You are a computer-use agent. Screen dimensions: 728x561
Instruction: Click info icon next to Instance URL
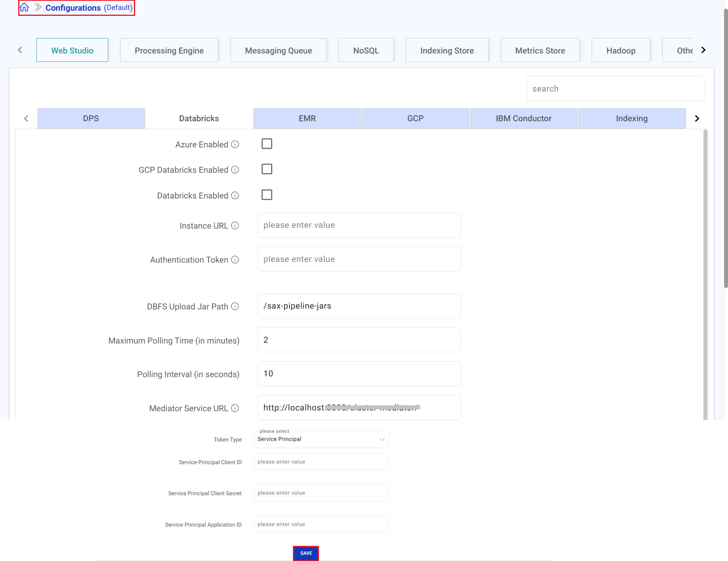pos(235,225)
